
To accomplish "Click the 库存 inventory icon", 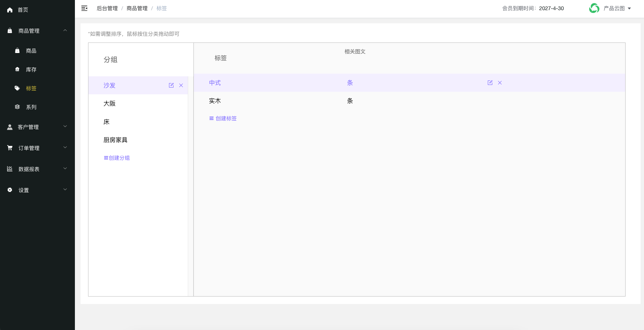I will [x=17, y=69].
